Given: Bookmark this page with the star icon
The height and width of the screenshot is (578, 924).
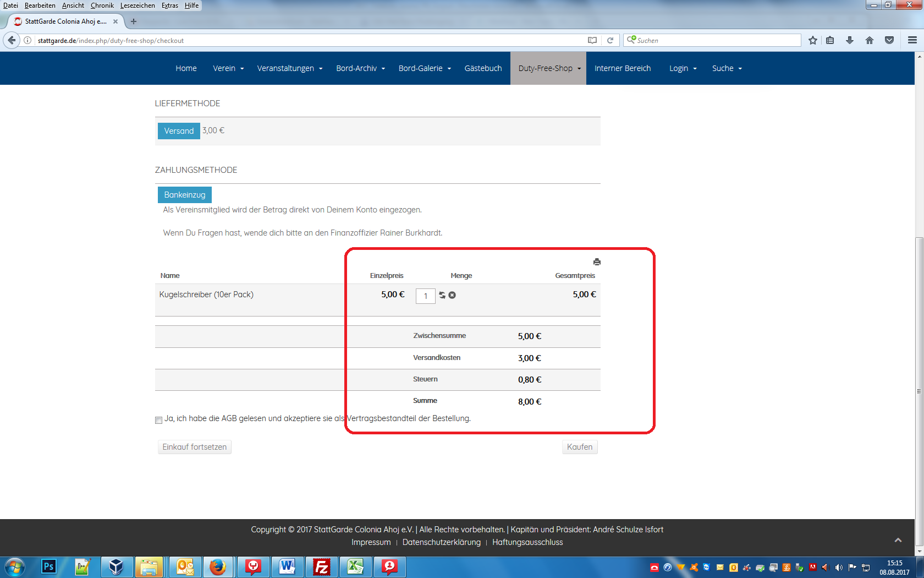Looking at the screenshot, I should (x=813, y=40).
